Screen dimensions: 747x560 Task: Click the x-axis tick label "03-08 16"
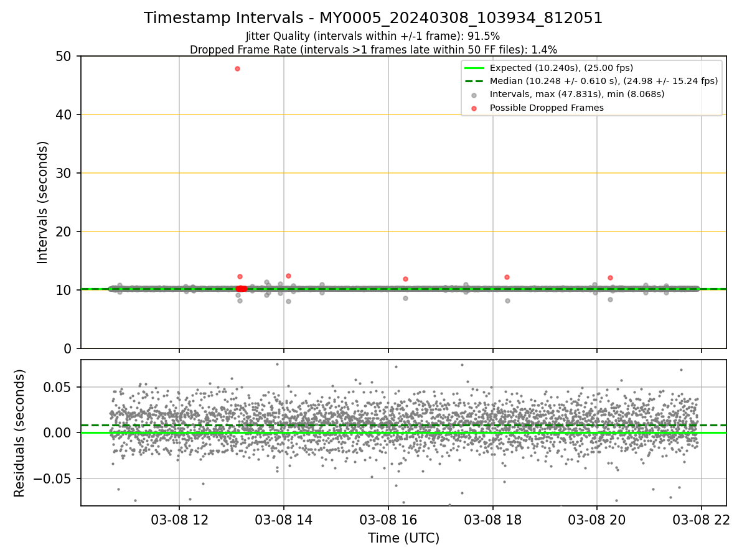(388, 519)
